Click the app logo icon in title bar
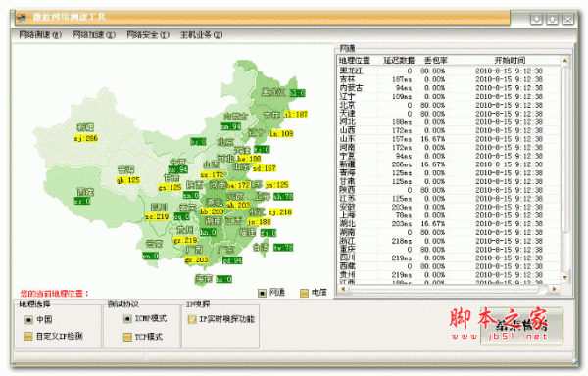Viewport: 588px width, 376px height. tap(21, 18)
